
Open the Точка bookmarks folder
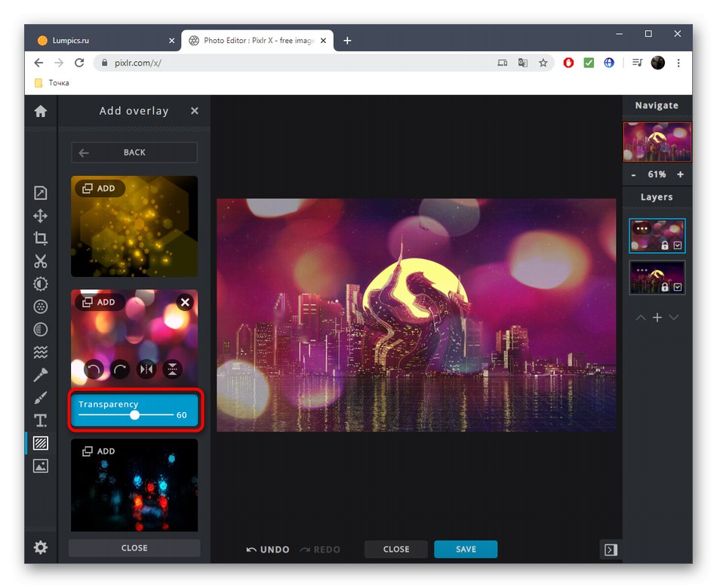[x=51, y=82]
